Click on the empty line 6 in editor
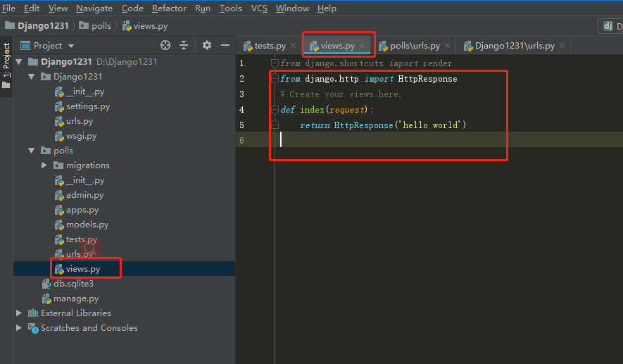Screen dimensions: 623x364 387,140
